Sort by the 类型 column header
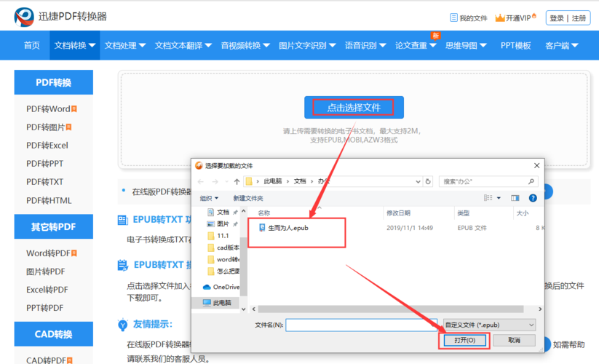The height and width of the screenshot is (364, 599). (x=463, y=213)
